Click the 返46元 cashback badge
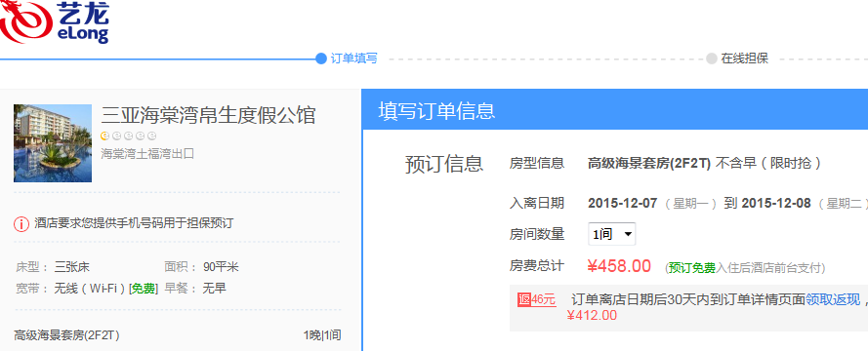 536,299
